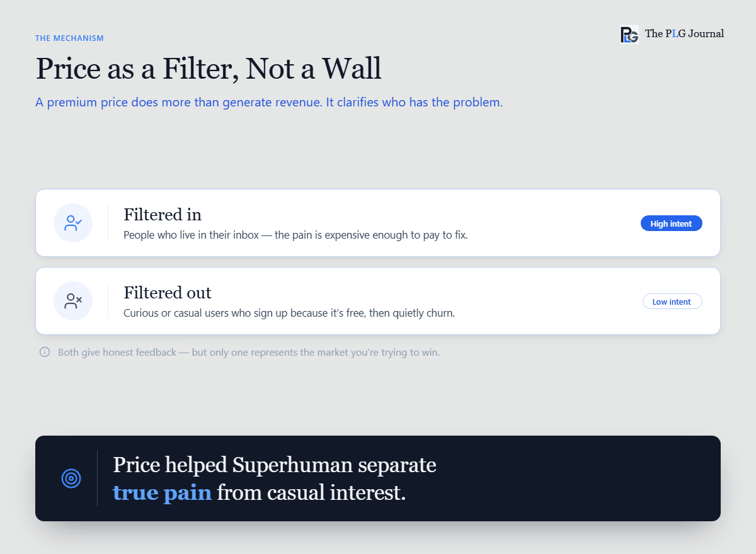Click the blue target icon in dark banner
The image size is (756, 554).
point(71,478)
